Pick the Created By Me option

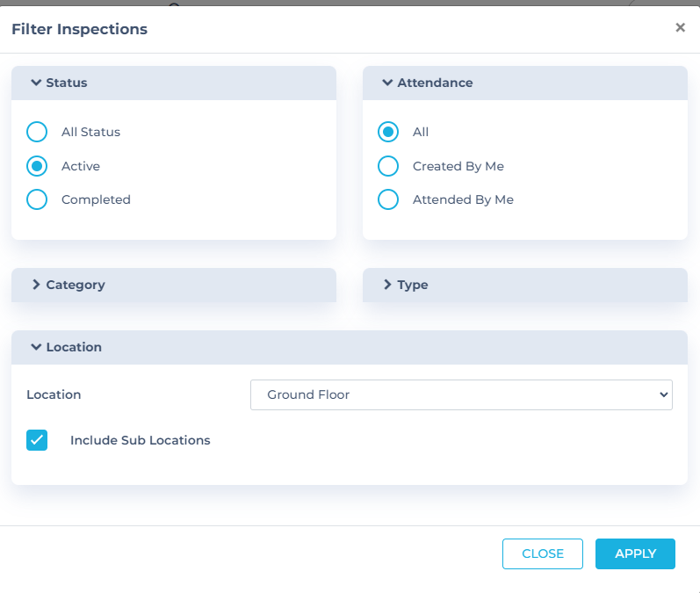[388, 166]
